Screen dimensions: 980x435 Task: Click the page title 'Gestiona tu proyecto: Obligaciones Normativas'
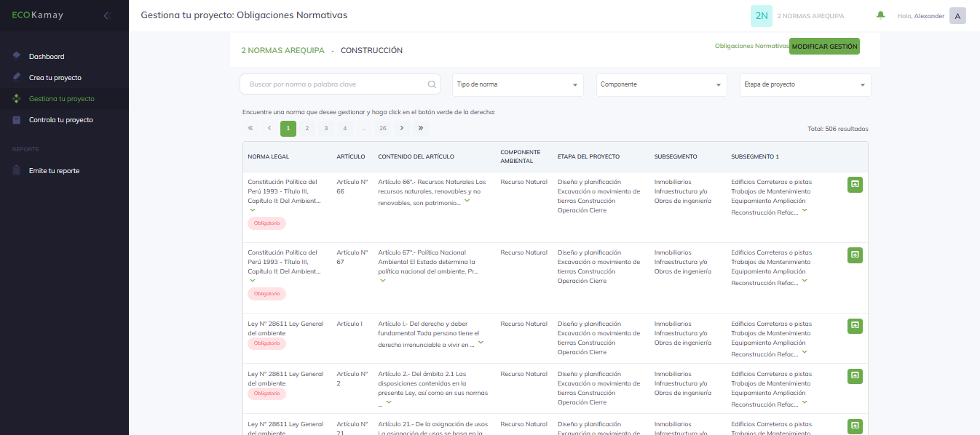point(244,15)
